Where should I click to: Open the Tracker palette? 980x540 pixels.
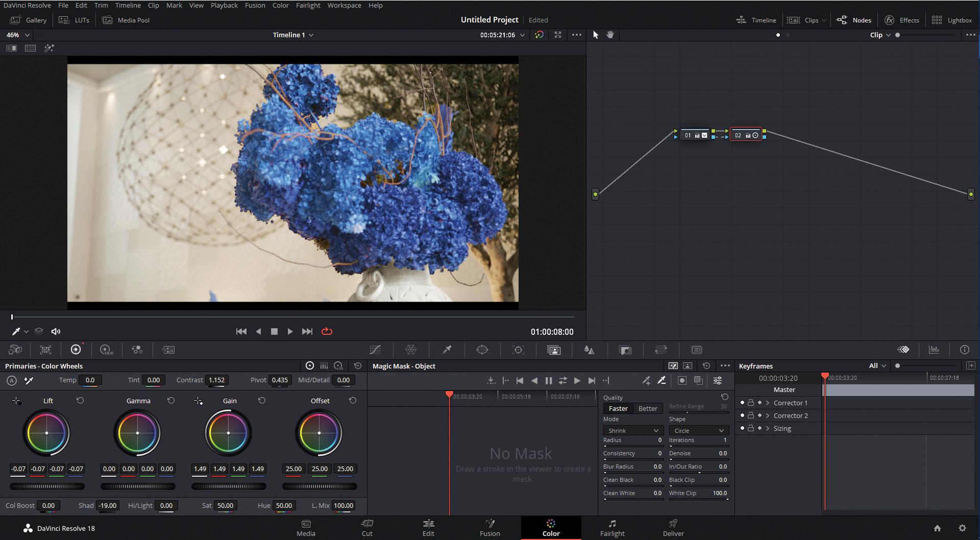518,350
